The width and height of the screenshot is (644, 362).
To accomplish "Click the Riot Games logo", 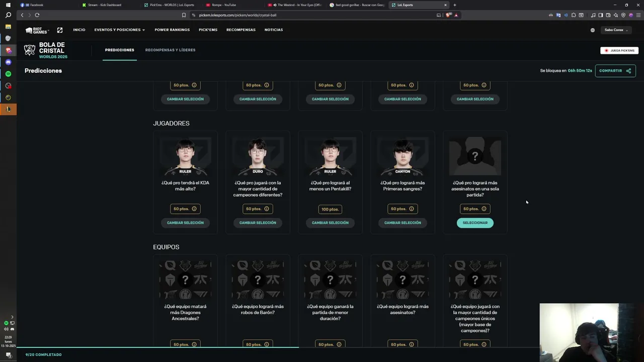I will click(x=37, y=30).
